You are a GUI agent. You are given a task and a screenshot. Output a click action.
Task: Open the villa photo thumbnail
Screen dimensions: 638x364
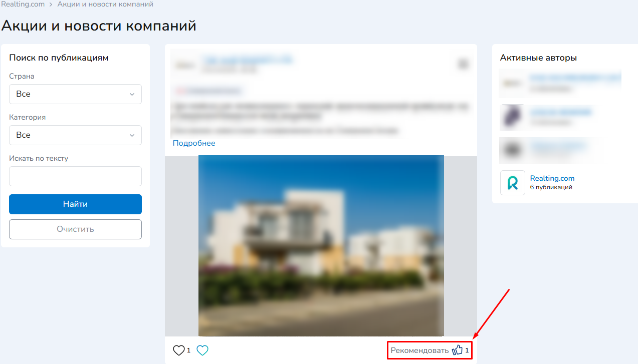coord(321,245)
